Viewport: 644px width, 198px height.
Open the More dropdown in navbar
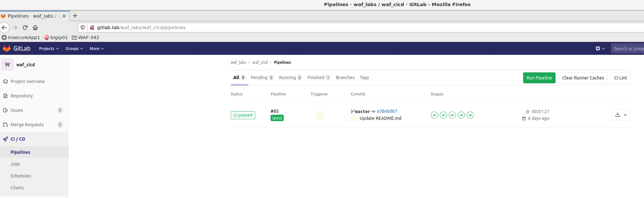[97, 49]
